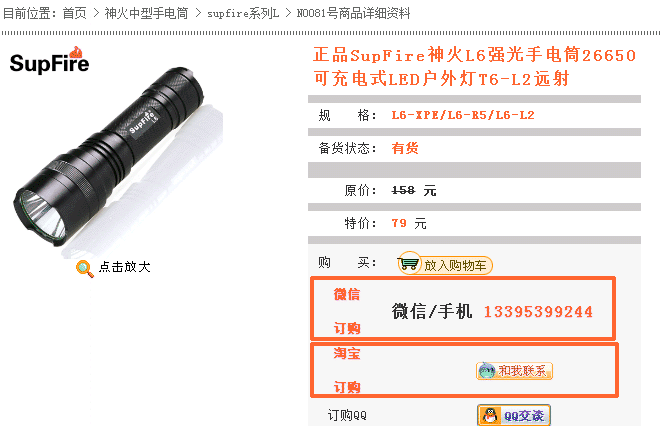Viewport: 660px width, 426px height.
Task: Click the orange product title
Action: [x=474, y=67]
